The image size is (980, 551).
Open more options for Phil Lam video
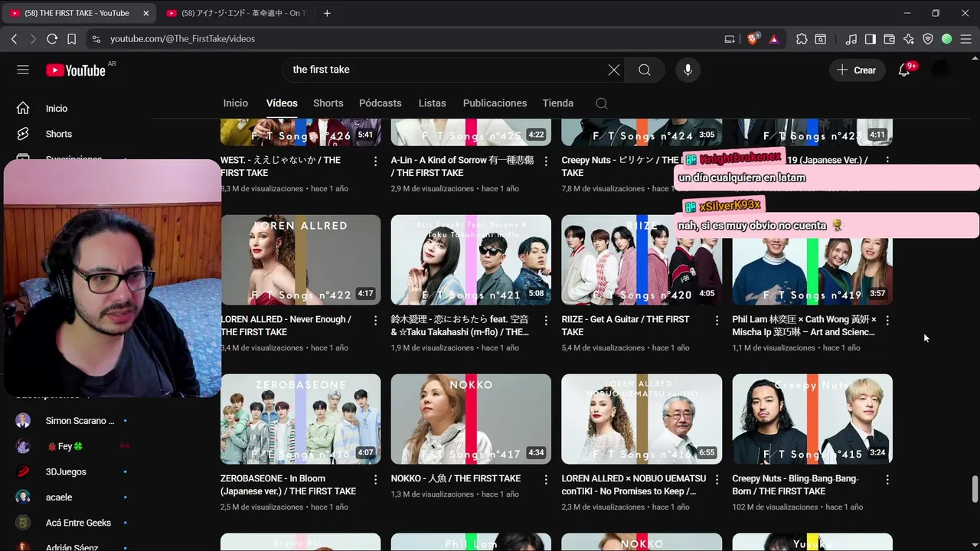coord(887,320)
